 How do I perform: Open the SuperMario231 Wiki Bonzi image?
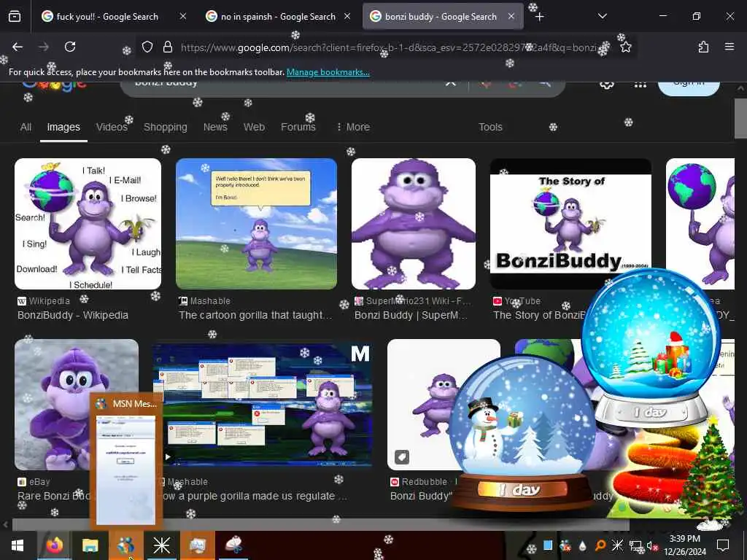(414, 224)
